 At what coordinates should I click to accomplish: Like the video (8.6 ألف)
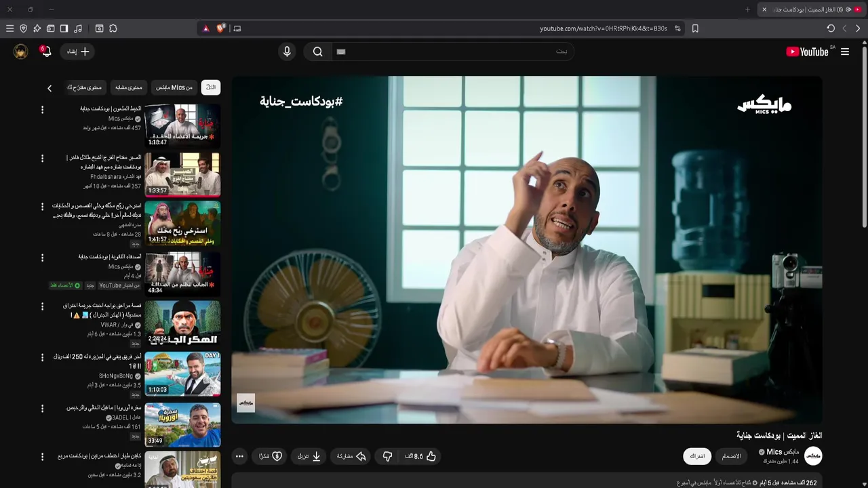[x=421, y=457]
